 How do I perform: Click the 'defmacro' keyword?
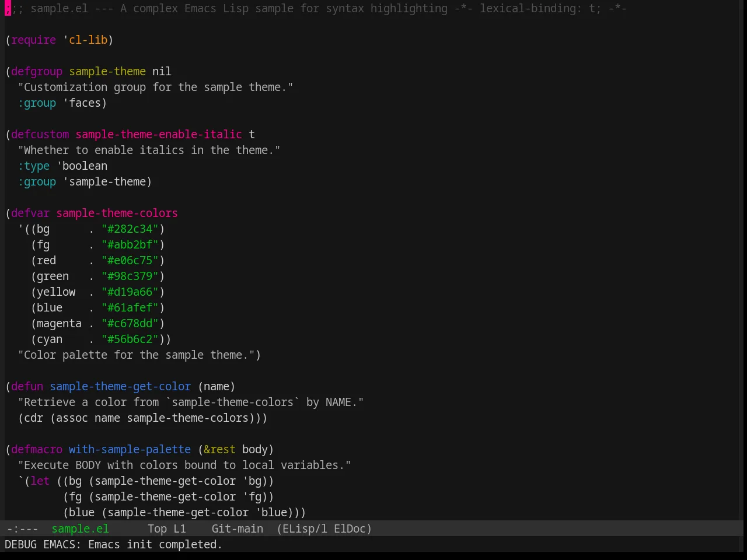37,449
